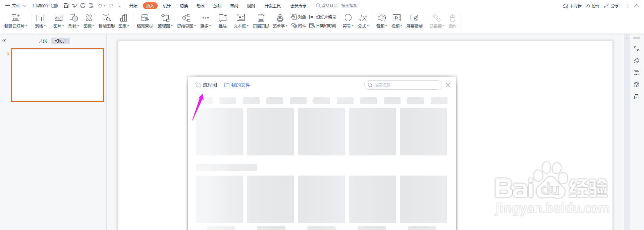Switch to the 视图 (View) tab
This screenshot has height=230, width=644.
[251, 6]
